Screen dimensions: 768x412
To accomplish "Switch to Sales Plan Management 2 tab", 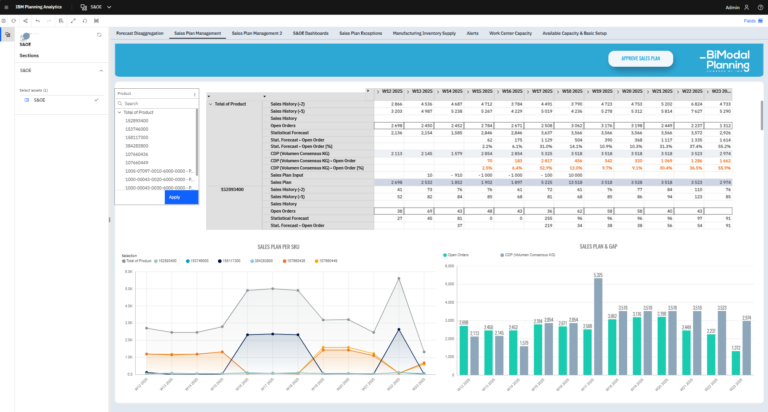I will coord(257,33).
